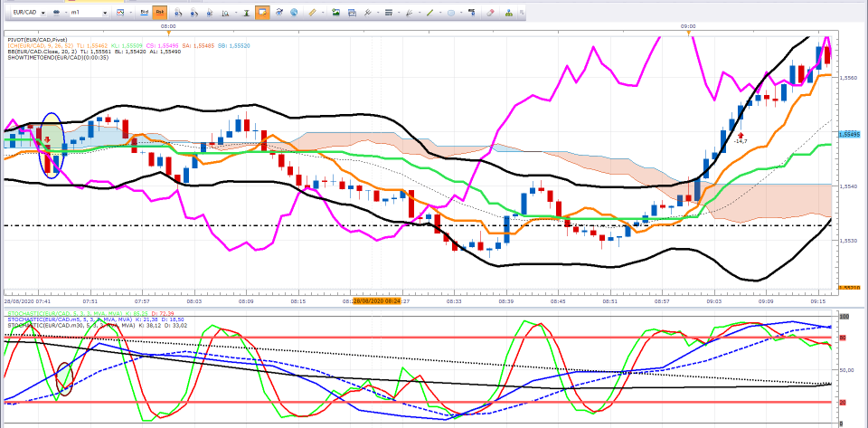The width and height of the screenshot is (868, 428).
Task: Toggle the highlighted orange chart label icon
Action: [262, 12]
